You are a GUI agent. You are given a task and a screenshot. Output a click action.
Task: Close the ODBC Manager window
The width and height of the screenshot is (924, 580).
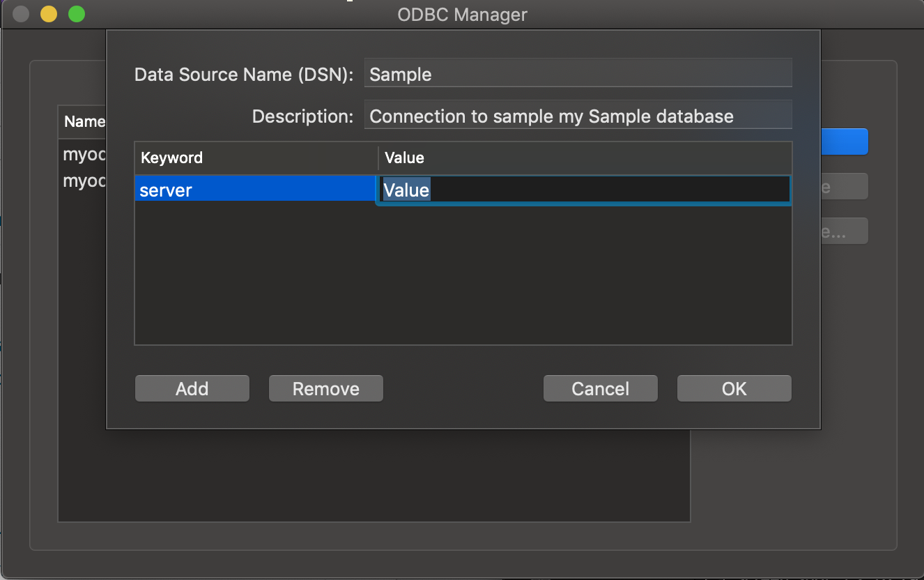[22, 14]
